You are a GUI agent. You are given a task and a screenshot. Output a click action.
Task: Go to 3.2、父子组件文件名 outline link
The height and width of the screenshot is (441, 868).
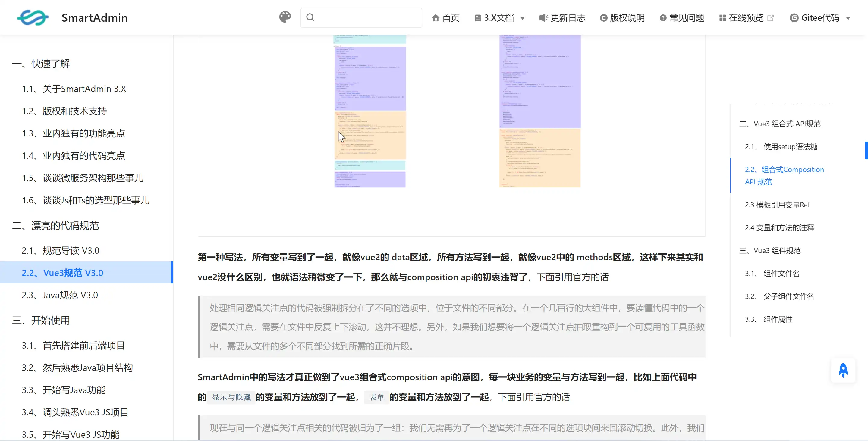click(779, 296)
